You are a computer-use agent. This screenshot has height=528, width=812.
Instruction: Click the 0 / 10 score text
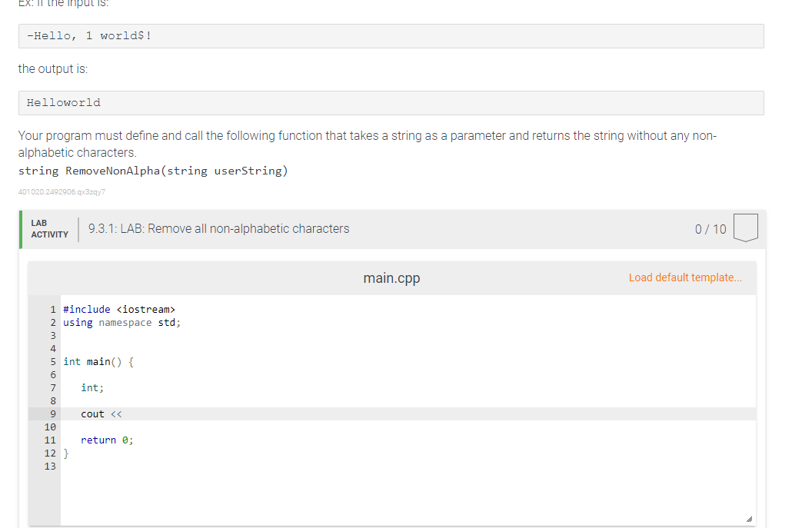tap(710, 229)
